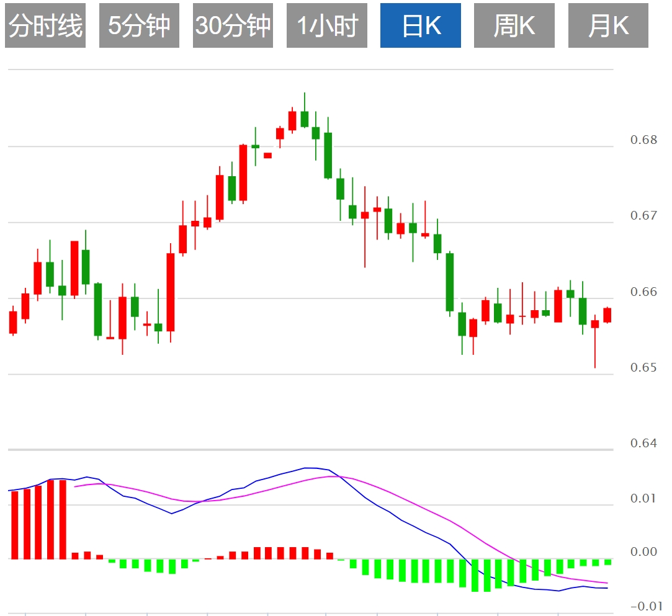Click the -0.01 MACD axis label
The image size is (672, 616).
pyautogui.click(x=642, y=606)
